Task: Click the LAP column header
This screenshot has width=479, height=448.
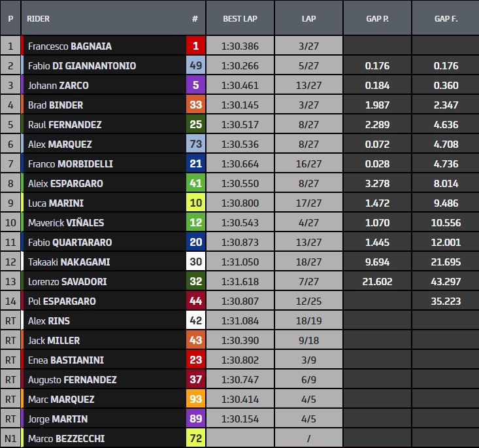Action: 309,19
